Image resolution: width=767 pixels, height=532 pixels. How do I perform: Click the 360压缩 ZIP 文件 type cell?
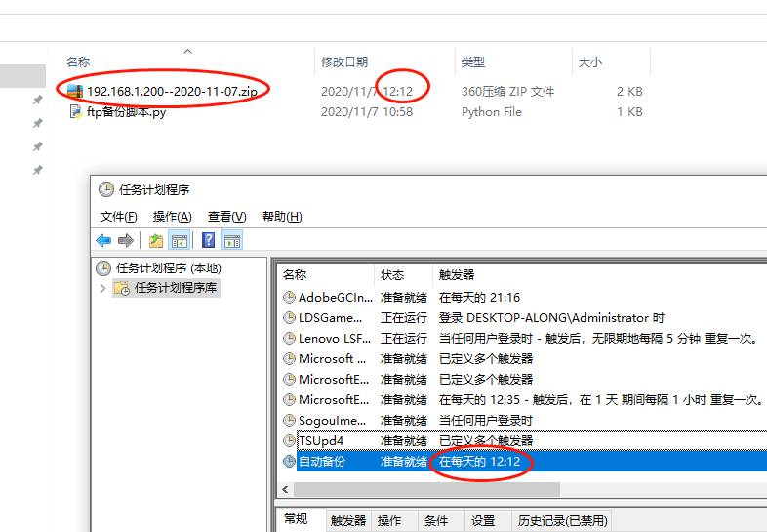point(507,92)
